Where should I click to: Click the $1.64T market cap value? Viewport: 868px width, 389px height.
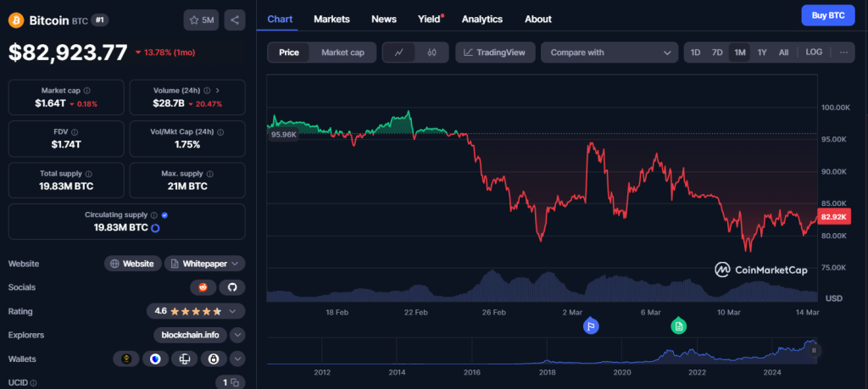(x=50, y=103)
